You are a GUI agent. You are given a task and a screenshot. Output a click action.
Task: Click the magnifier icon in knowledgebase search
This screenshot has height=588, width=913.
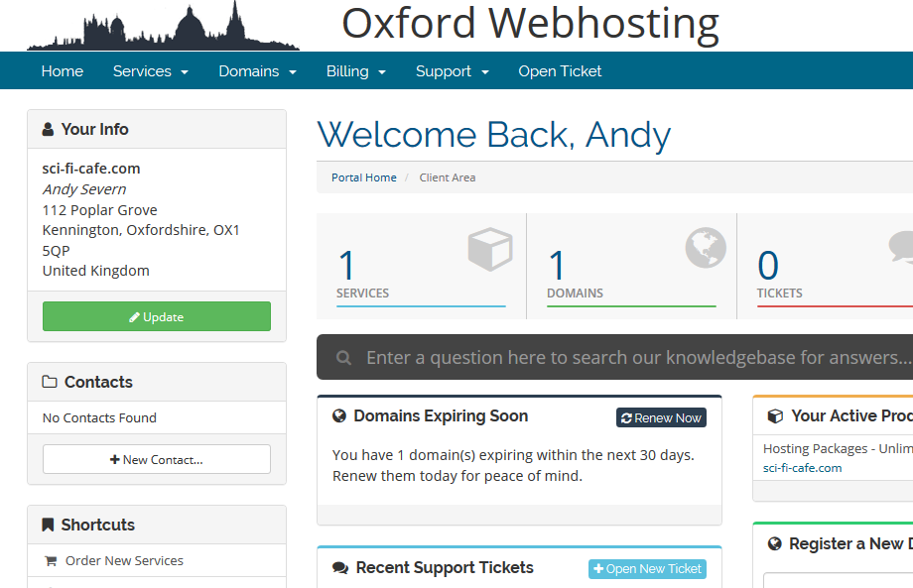pos(343,358)
